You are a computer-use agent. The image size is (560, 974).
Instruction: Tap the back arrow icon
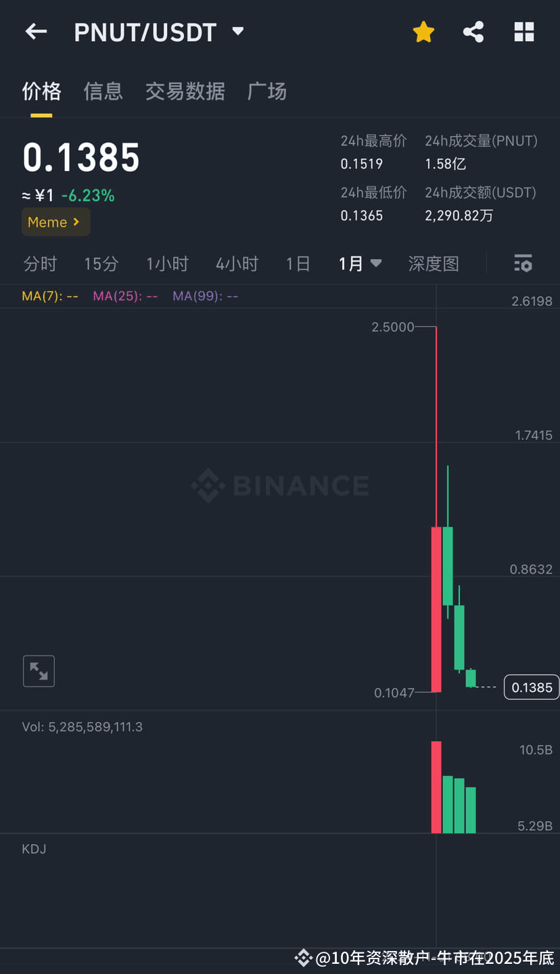tap(36, 31)
